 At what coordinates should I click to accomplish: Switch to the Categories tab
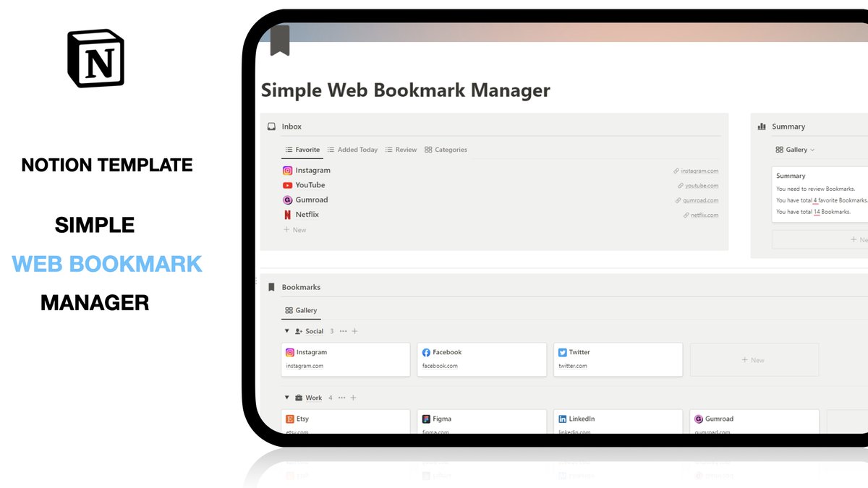446,150
